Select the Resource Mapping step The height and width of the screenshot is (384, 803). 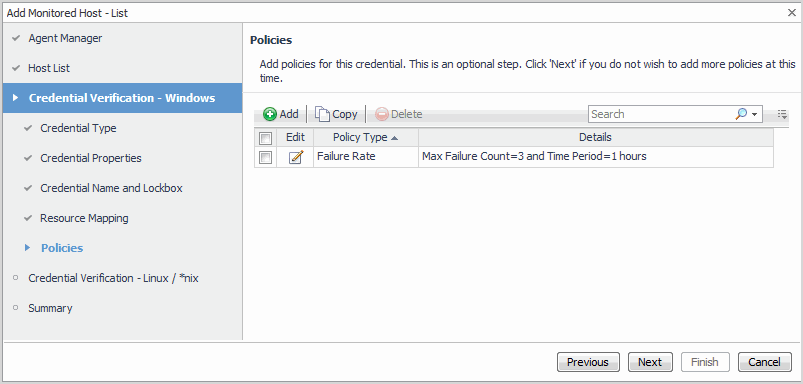click(84, 218)
